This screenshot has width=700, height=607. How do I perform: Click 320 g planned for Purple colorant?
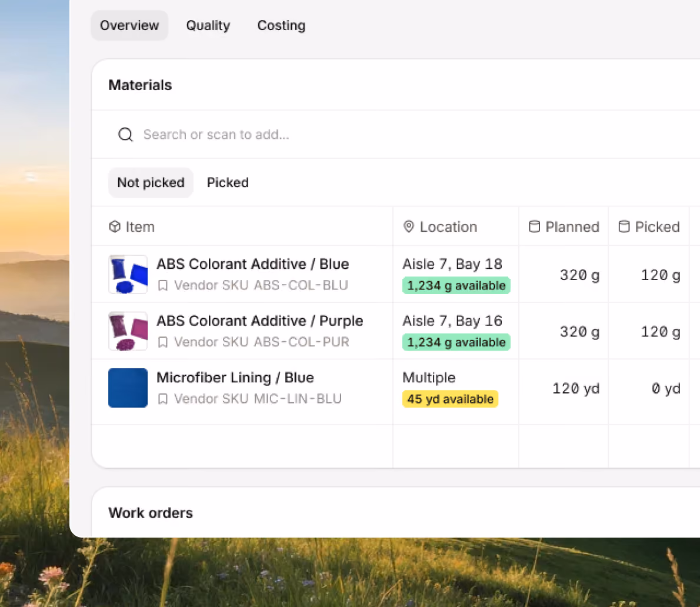(579, 332)
